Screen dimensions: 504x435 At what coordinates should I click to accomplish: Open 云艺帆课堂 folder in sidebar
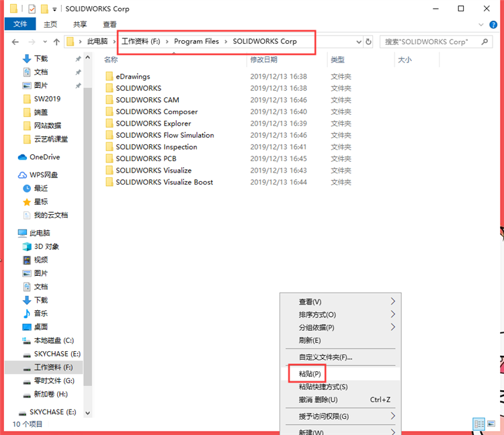coord(51,139)
